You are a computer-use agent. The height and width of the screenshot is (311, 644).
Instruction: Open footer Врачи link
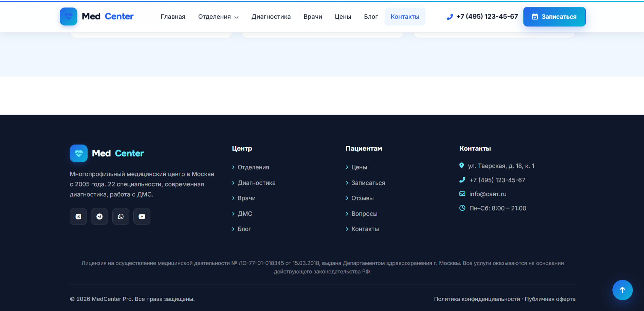(246, 198)
